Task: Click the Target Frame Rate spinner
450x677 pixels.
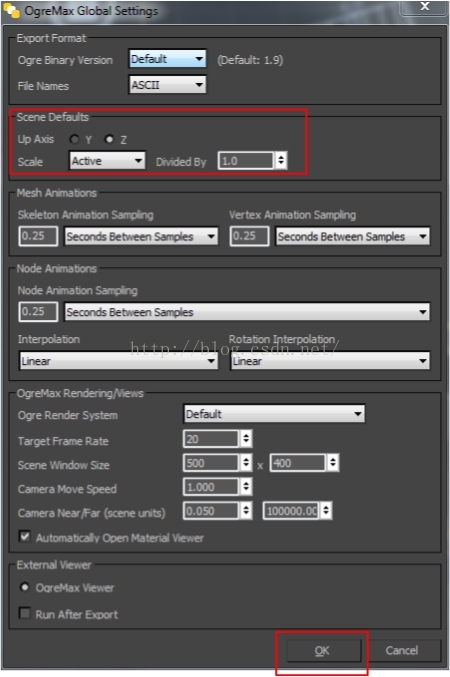Action: click(246, 439)
